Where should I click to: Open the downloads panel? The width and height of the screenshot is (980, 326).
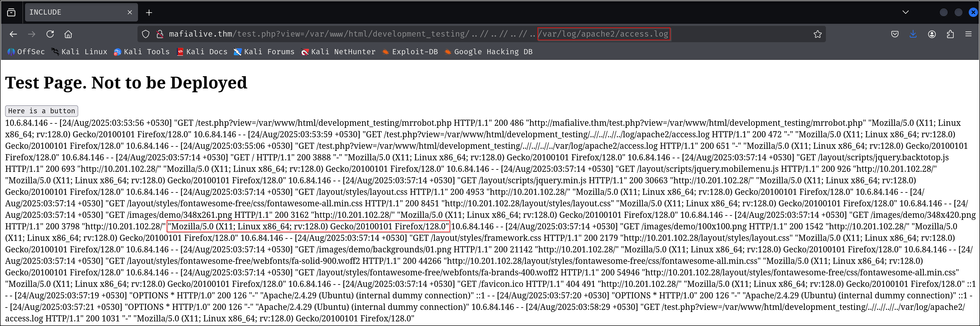coord(913,34)
